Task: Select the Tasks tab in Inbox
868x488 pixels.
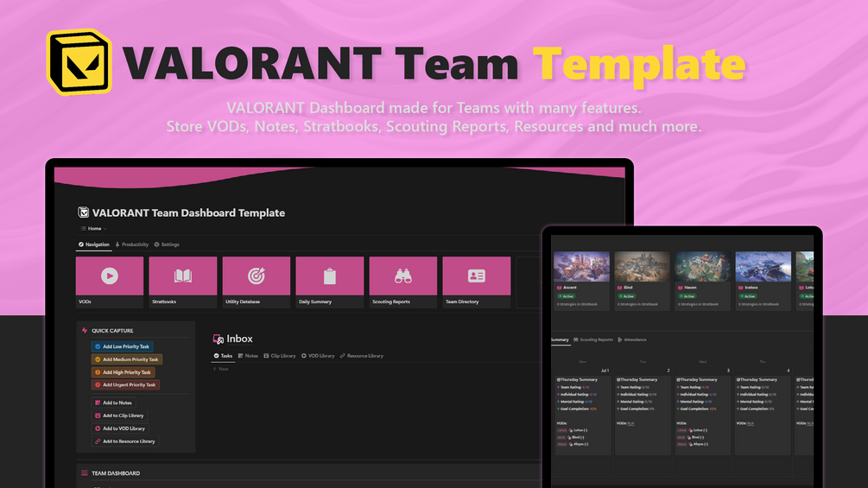Action: click(223, 356)
